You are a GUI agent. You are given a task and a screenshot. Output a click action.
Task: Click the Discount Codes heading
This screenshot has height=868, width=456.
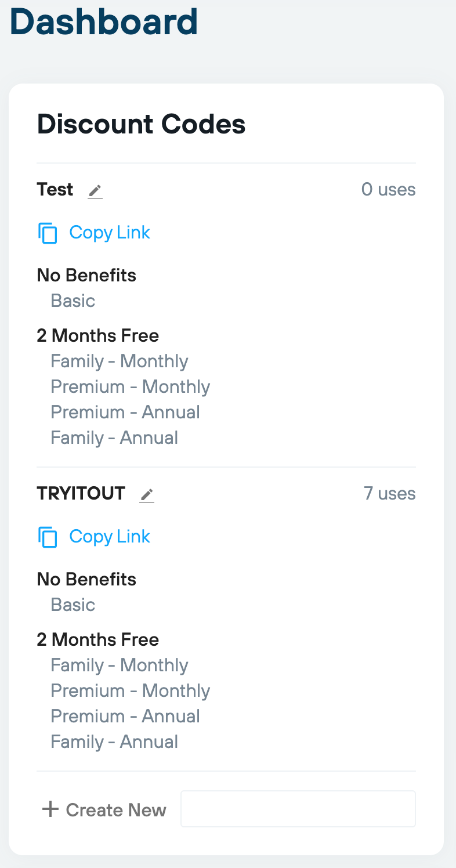[142, 124]
